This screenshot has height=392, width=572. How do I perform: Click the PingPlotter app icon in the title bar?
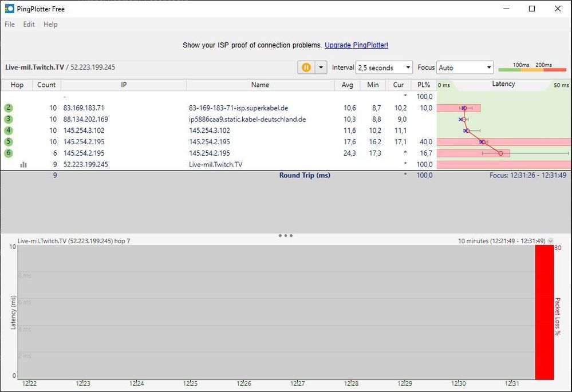[10, 9]
